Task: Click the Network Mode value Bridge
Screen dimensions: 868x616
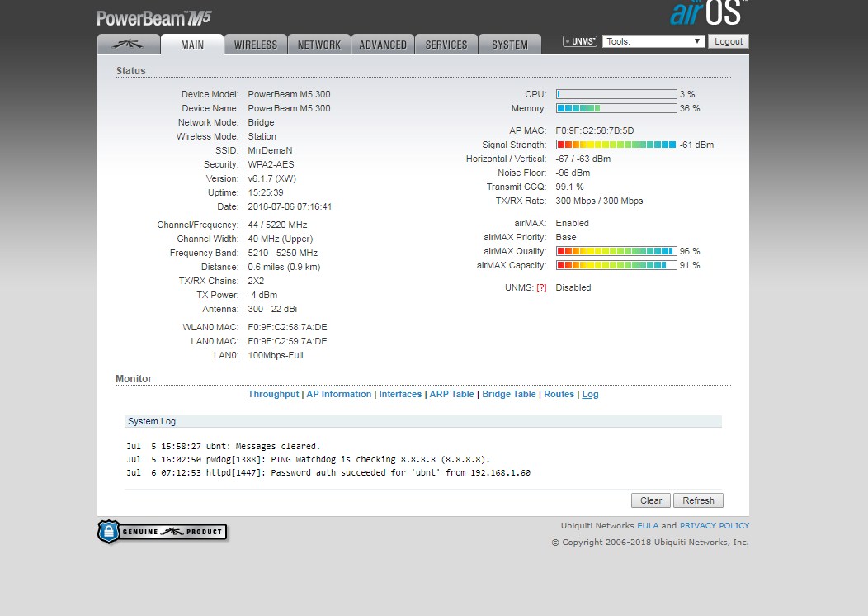Action: (261, 122)
